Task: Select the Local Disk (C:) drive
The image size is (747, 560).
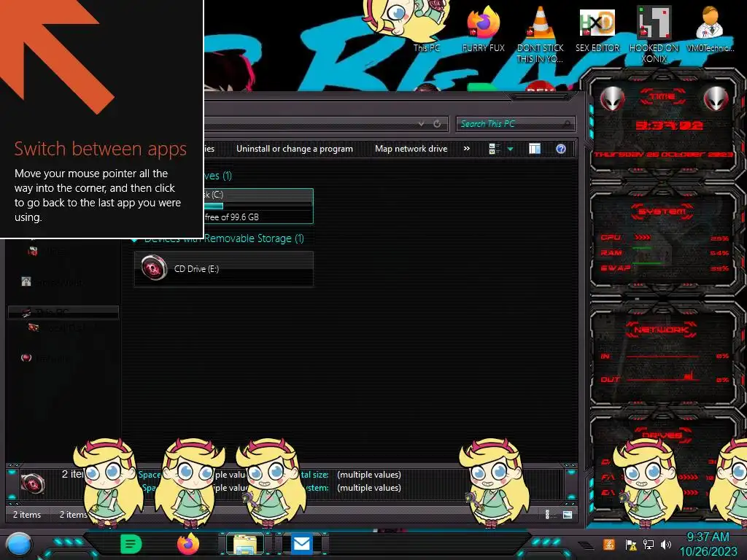Action: (258, 206)
